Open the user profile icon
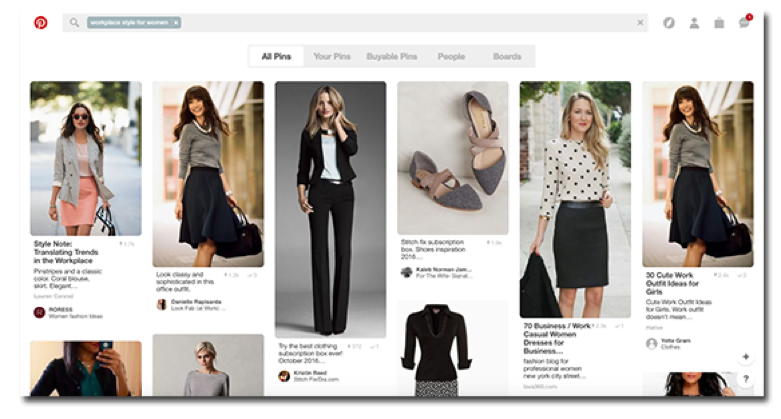 pos(694,22)
